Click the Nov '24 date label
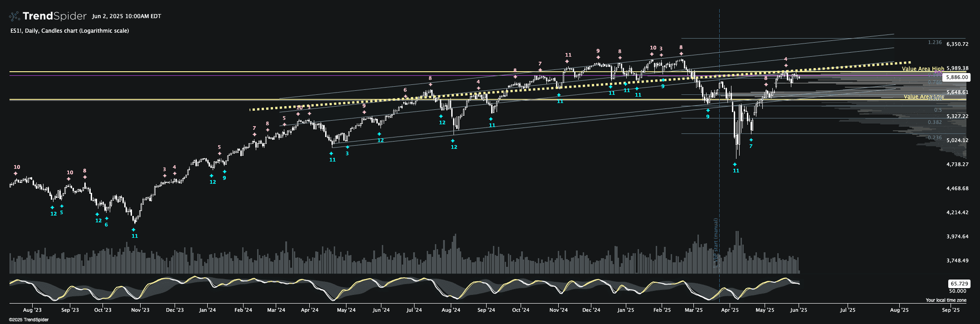This screenshot has width=980, height=324. [558, 310]
